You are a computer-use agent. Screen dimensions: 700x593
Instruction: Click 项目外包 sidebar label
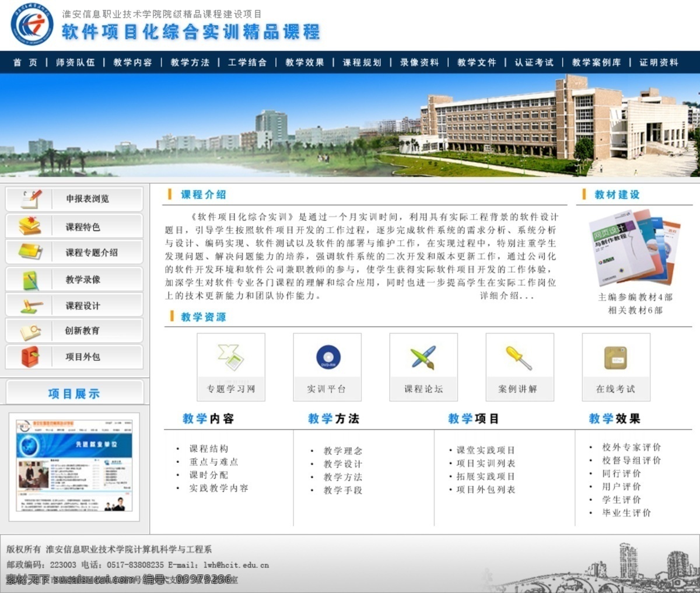click(83, 357)
